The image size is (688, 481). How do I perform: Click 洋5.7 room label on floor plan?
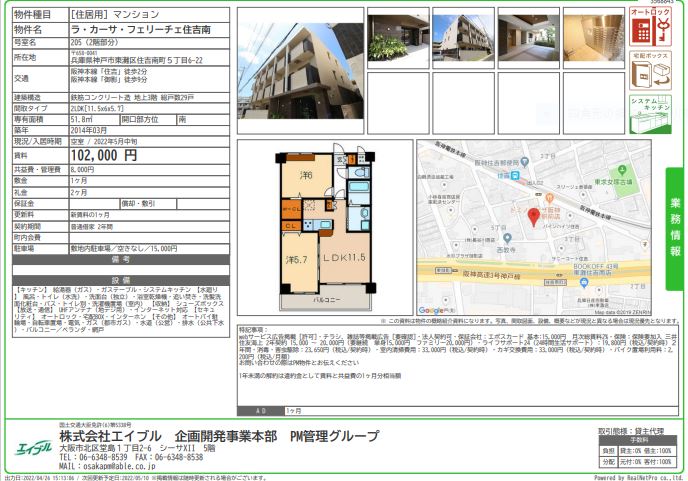coord(297,260)
